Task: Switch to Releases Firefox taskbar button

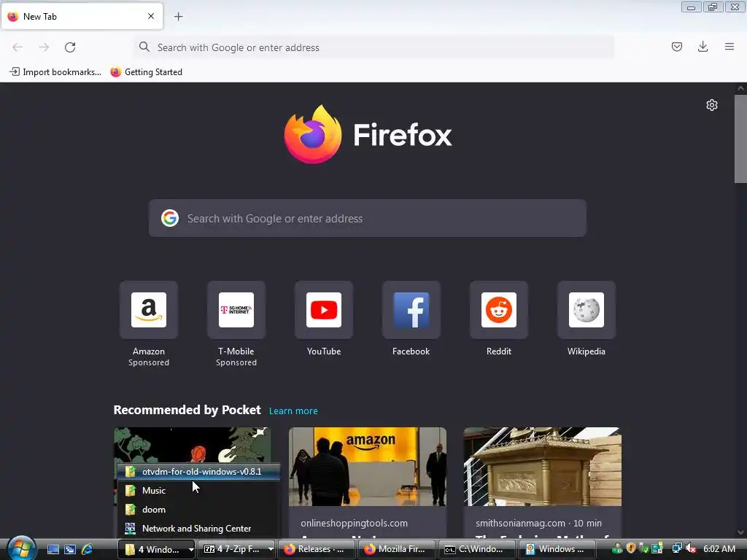Action: pyautogui.click(x=317, y=549)
